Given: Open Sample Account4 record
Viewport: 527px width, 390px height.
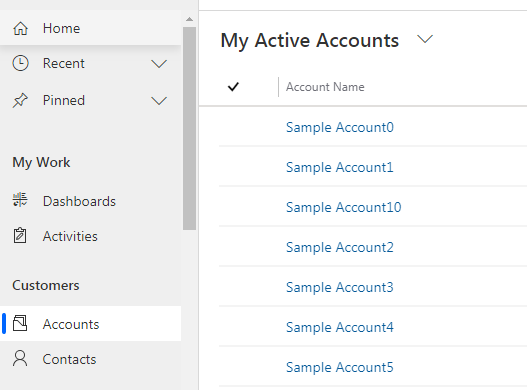Looking at the screenshot, I should tap(339, 327).
